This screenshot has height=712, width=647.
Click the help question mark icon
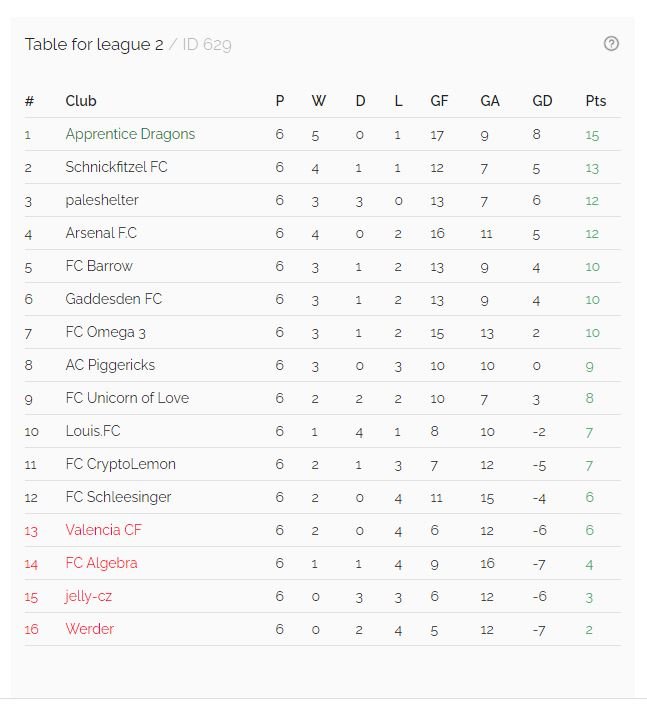(611, 44)
